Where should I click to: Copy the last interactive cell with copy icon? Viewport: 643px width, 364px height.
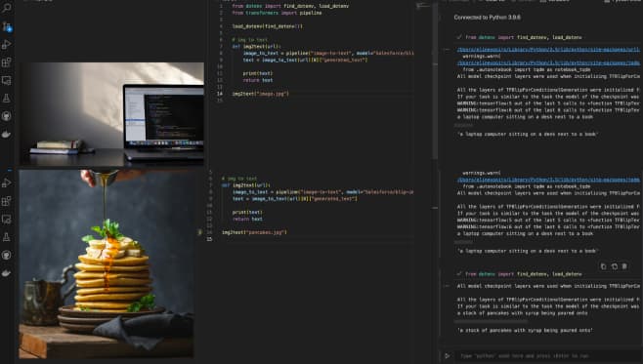tap(603, 266)
